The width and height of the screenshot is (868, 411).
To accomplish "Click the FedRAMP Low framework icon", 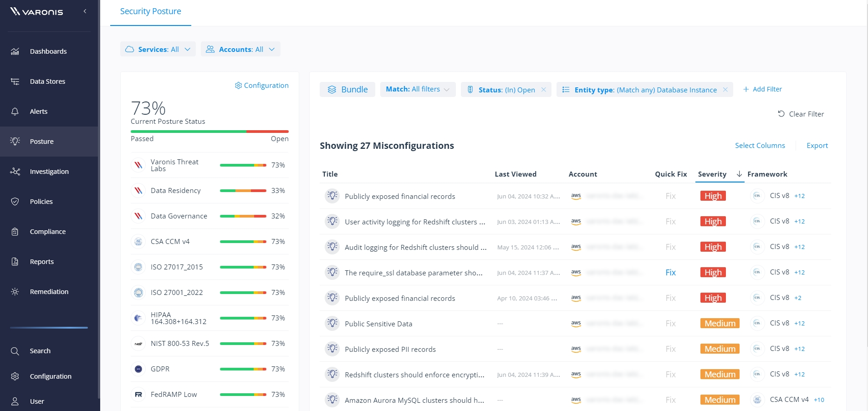I will tap(138, 395).
